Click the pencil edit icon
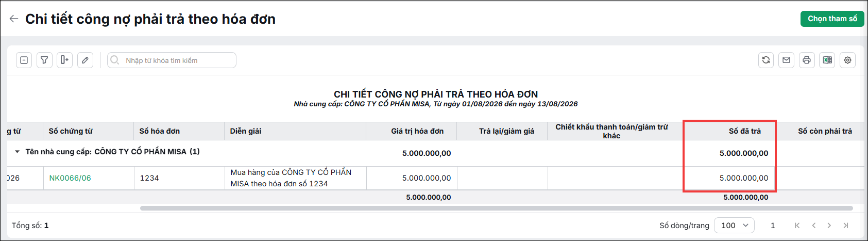Image resolution: width=868 pixels, height=241 pixels. [85, 60]
